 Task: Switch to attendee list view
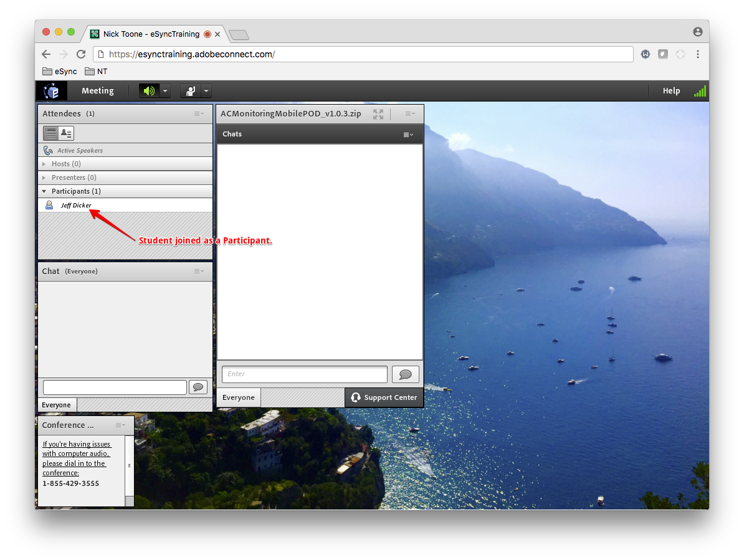50,133
